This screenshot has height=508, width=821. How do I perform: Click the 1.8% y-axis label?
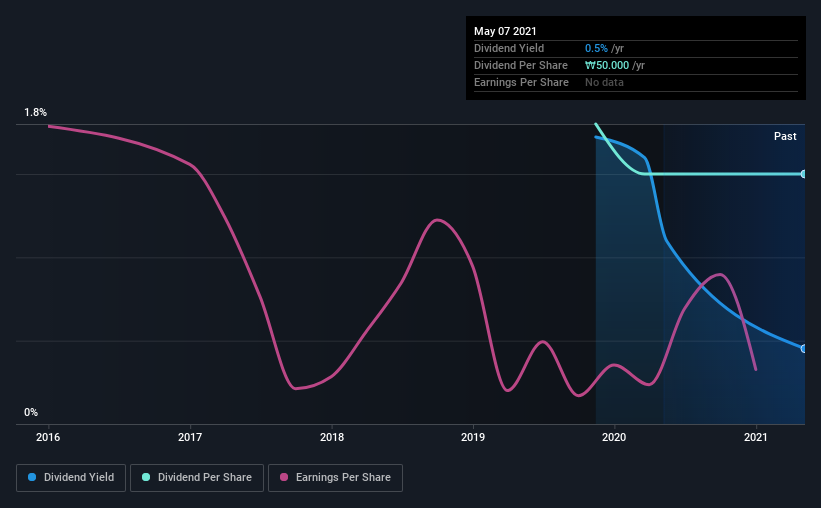tap(35, 113)
